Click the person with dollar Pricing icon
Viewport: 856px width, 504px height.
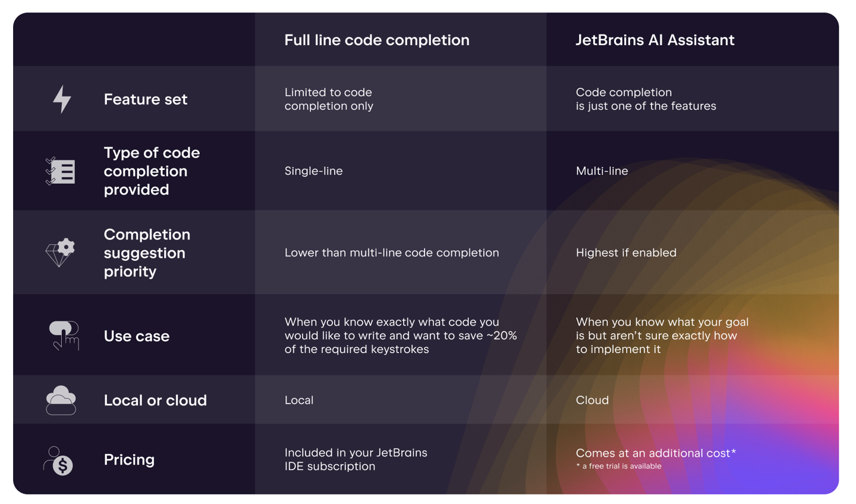click(59, 461)
